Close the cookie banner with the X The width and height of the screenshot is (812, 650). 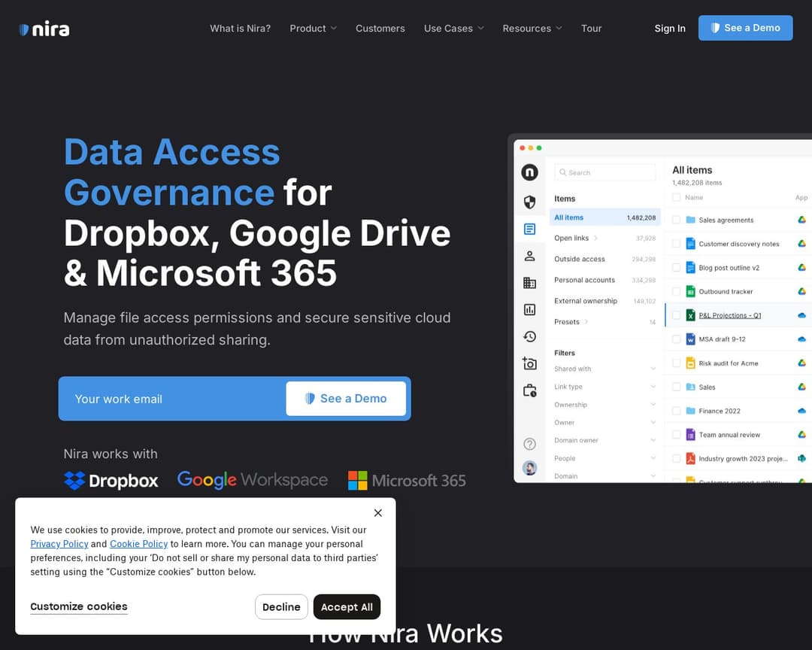click(378, 512)
